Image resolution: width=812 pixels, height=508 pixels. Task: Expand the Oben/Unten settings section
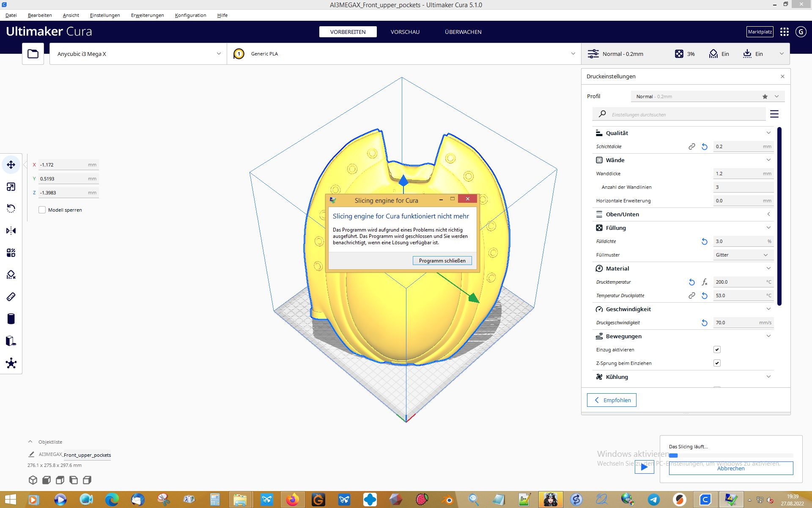[x=768, y=214]
